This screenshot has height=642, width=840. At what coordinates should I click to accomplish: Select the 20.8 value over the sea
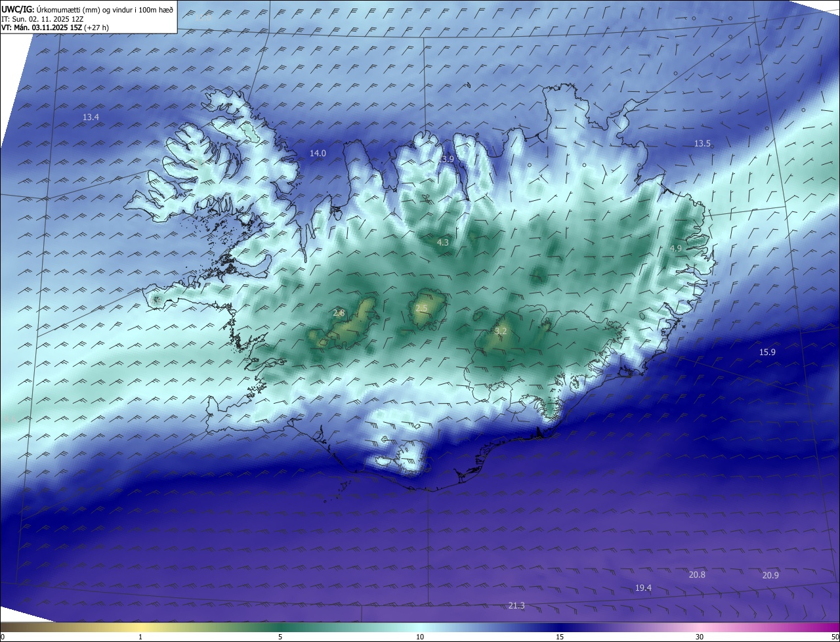(x=697, y=574)
